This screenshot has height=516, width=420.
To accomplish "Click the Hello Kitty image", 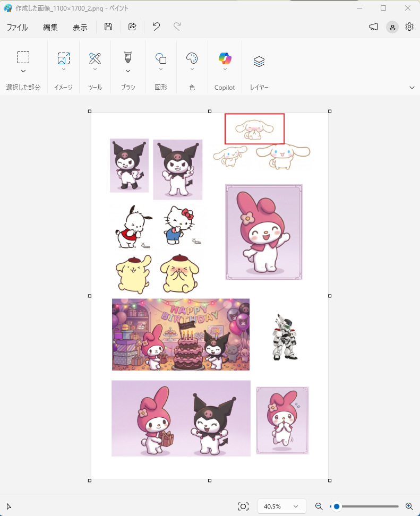I will click(181, 226).
